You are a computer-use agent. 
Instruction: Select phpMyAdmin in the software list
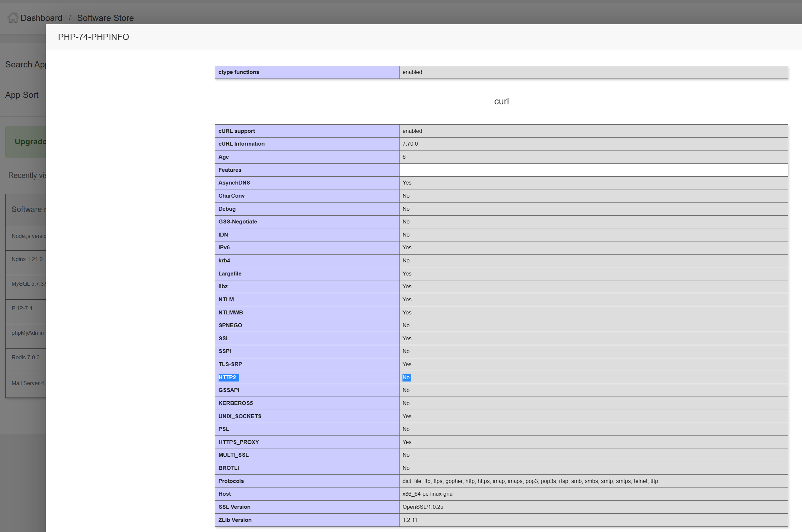click(27, 332)
